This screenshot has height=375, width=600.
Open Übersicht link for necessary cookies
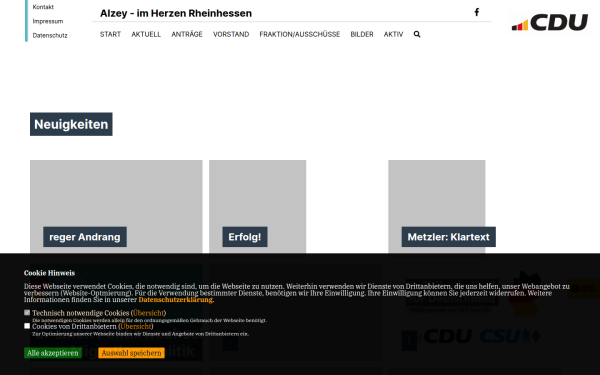(148, 313)
